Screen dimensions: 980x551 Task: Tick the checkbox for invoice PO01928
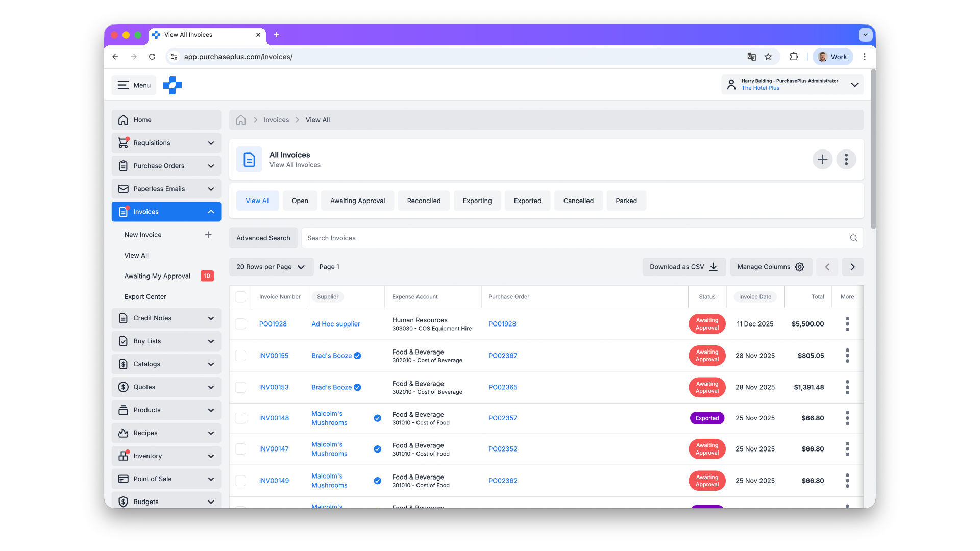(x=240, y=324)
